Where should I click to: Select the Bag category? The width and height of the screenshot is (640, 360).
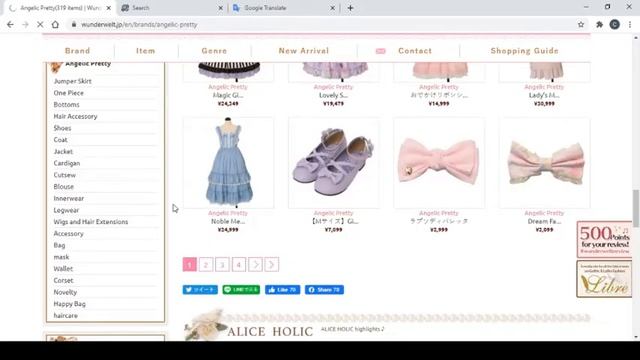59,245
